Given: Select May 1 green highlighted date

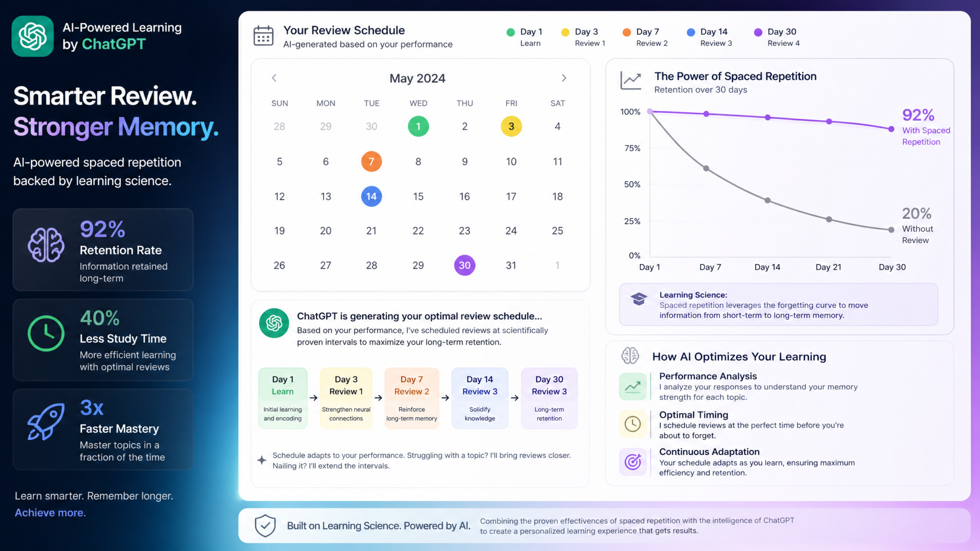Looking at the screenshot, I should tap(418, 126).
